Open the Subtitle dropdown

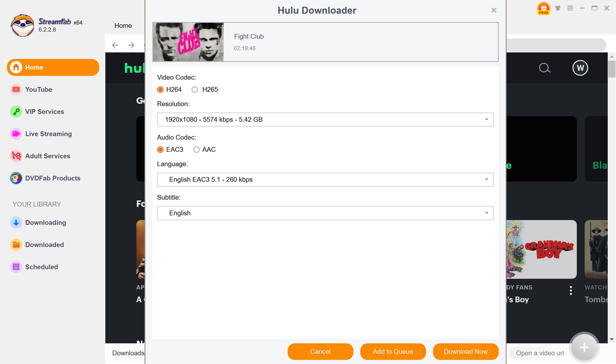point(325,213)
